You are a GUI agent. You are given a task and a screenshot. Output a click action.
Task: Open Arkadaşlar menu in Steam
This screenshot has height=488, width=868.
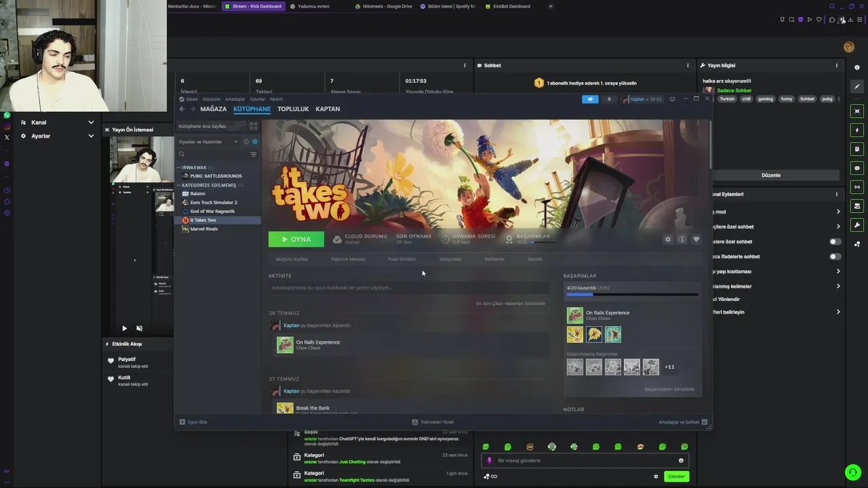coord(235,99)
